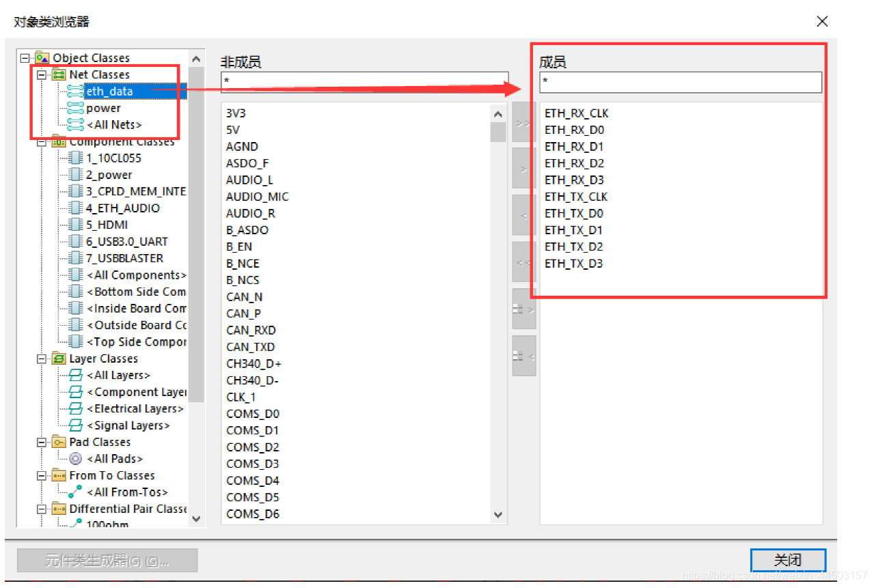
Task: Click the move all to members >> button
Action: [523, 123]
